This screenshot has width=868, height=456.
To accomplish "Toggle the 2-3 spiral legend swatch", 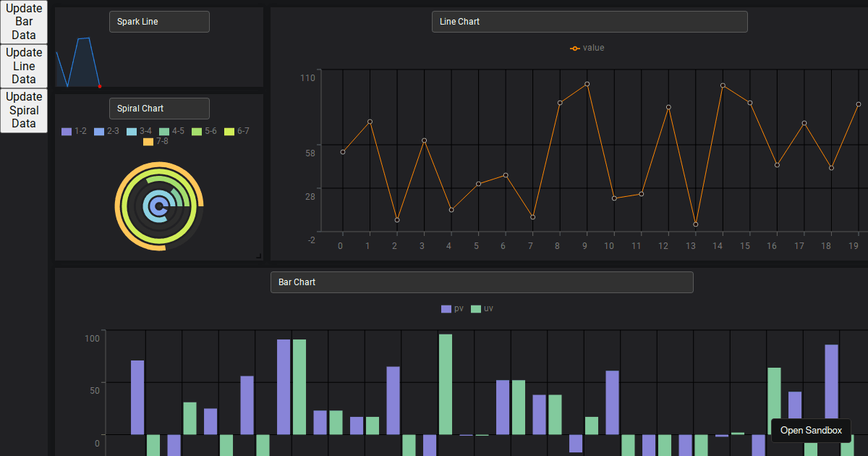I will tap(99, 132).
